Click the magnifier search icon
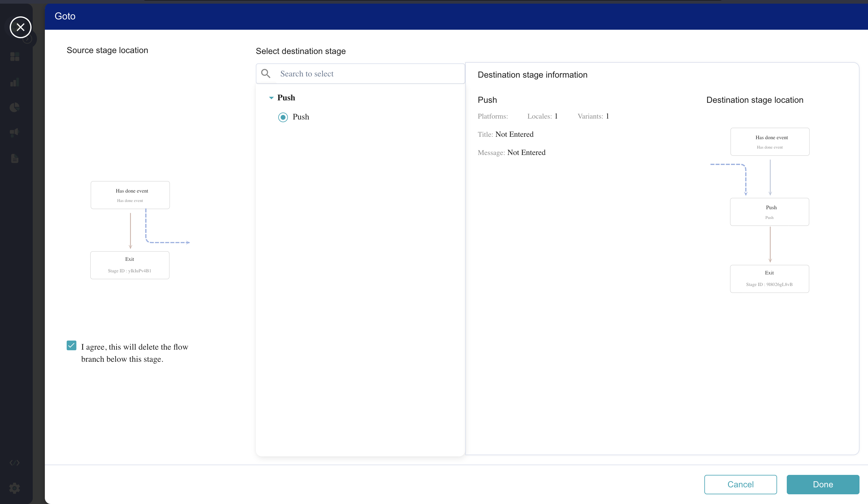Screen dimensions: 868x504 coord(265,73)
